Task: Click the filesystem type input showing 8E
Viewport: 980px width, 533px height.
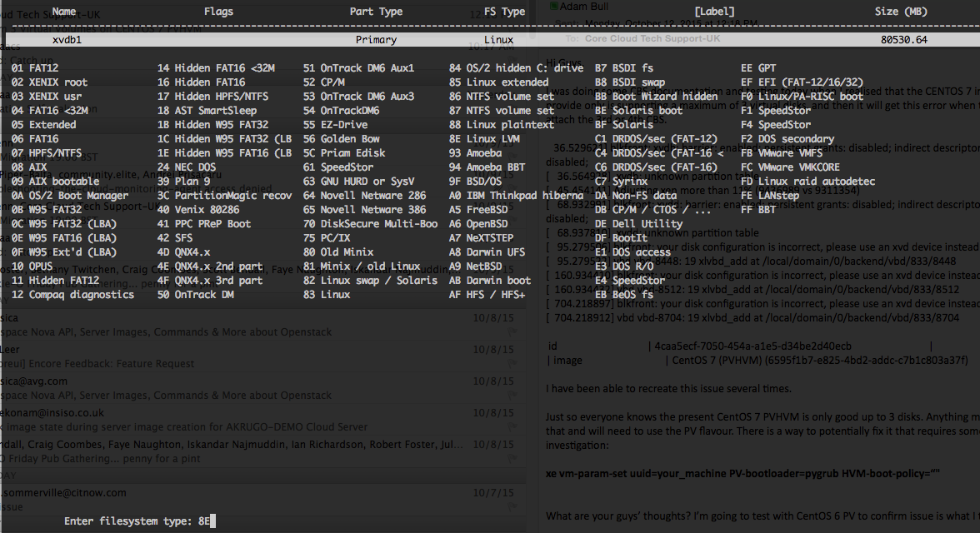Action: [207, 521]
